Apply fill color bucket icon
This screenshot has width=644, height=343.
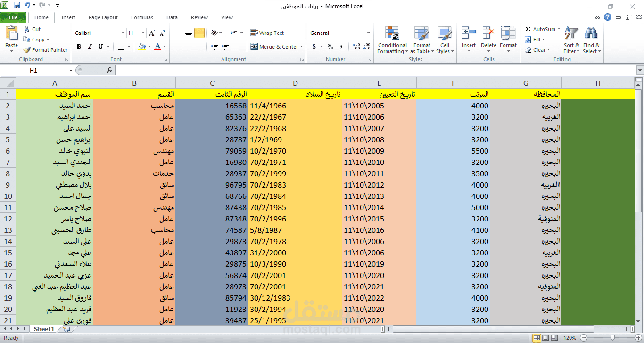click(x=142, y=47)
